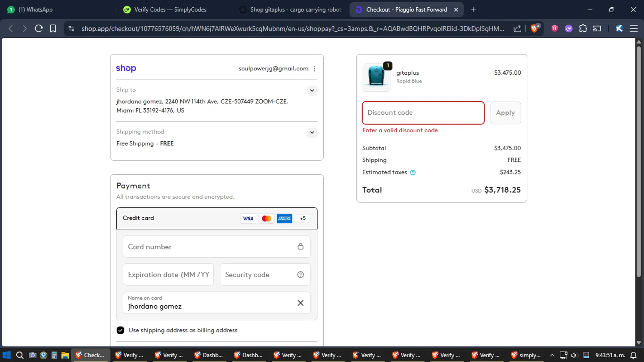Open account options three-dot menu

314,69
